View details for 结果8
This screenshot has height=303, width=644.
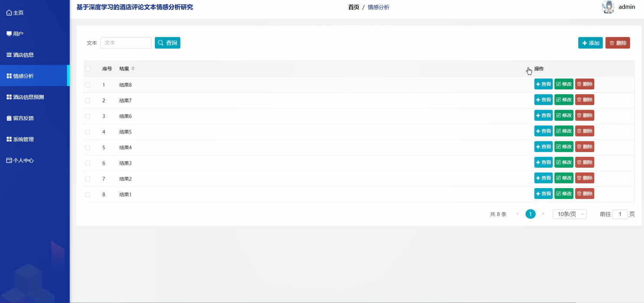tap(543, 84)
